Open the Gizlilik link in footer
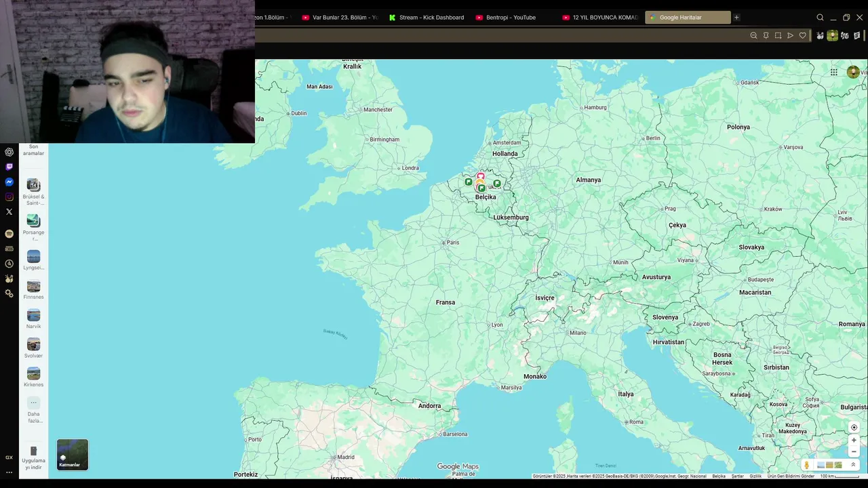 click(755, 476)
